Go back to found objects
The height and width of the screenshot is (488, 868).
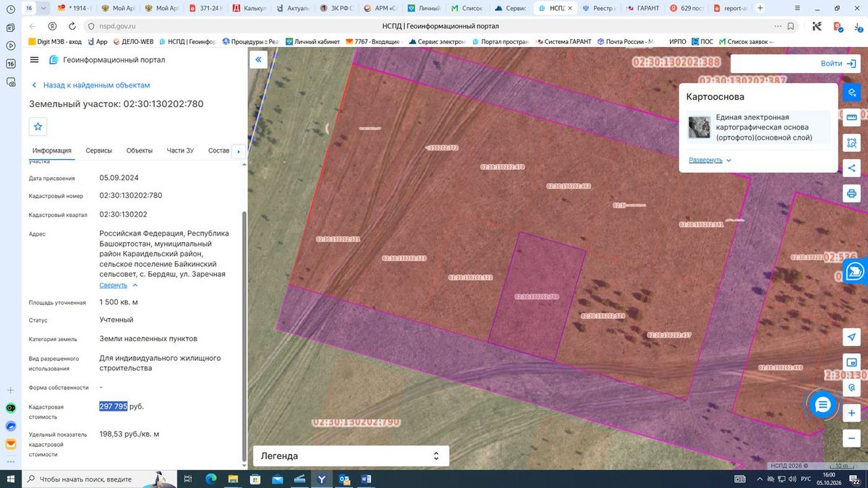click(x=90, y=85)
